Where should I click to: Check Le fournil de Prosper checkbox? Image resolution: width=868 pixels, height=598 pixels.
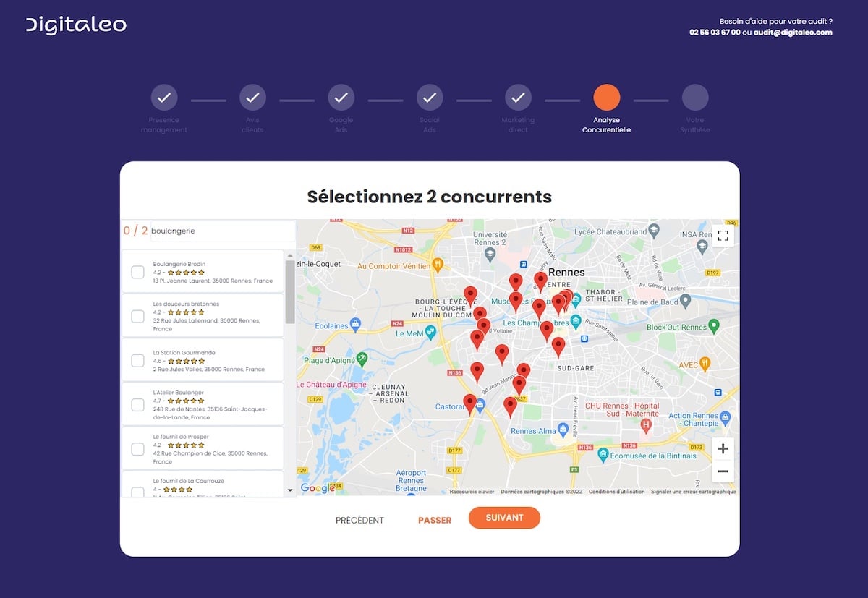click(137, 448)
